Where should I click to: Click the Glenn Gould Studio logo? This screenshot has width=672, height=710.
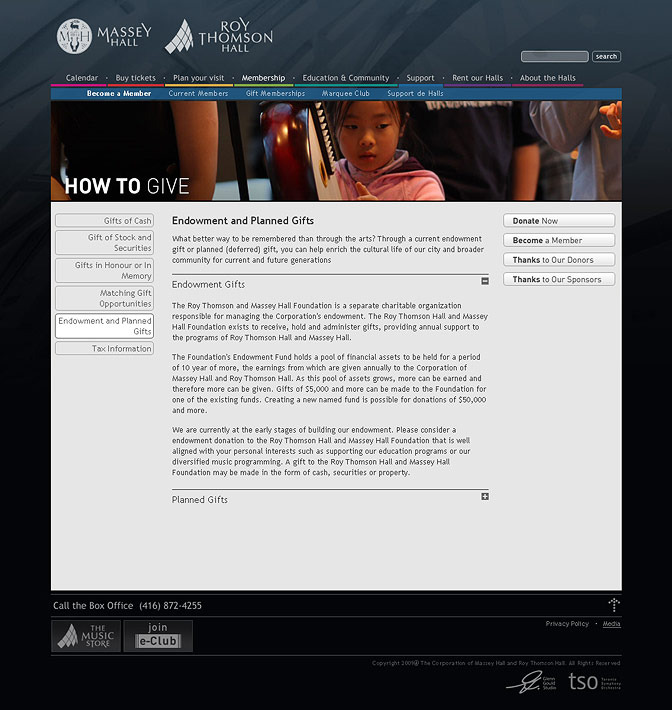point(531,682)
